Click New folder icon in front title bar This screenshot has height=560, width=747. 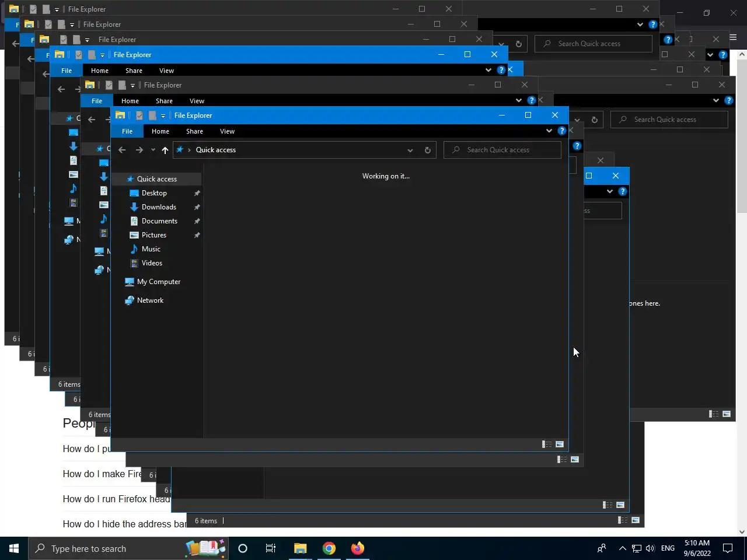(152, 116)
